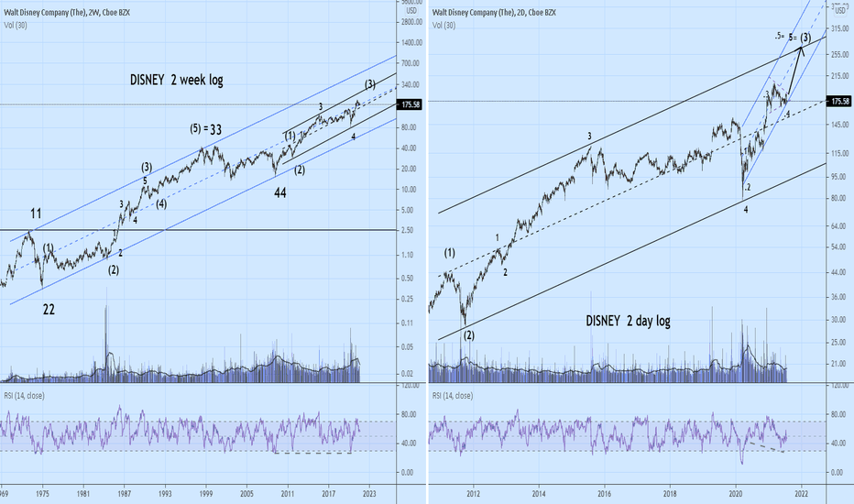854x504 pixels.
Task: Select RSI (14, close) label on 2W chart
Action: click(x=24, y=396)
